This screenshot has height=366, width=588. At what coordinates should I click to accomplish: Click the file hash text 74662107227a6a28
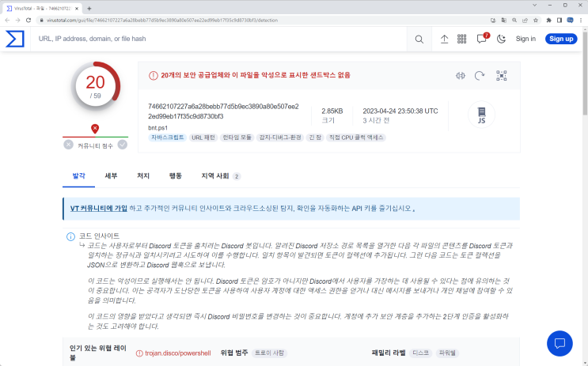click(x=223, y=111)
